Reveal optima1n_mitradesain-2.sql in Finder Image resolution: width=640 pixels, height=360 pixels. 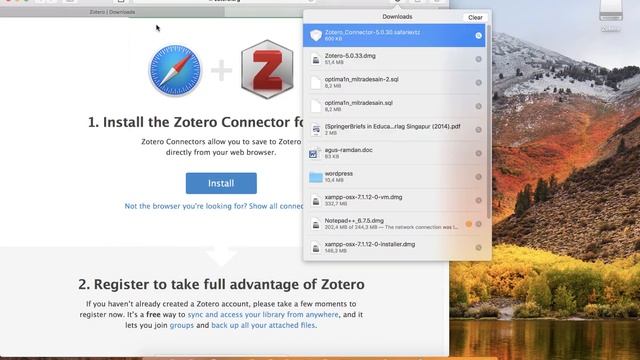point(478,83)
